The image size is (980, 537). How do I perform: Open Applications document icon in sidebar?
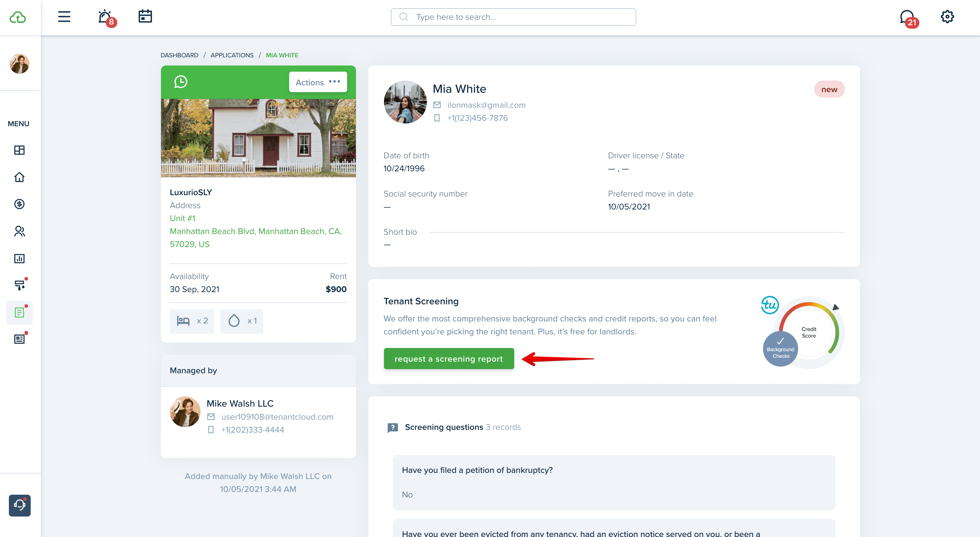[19, 313]
